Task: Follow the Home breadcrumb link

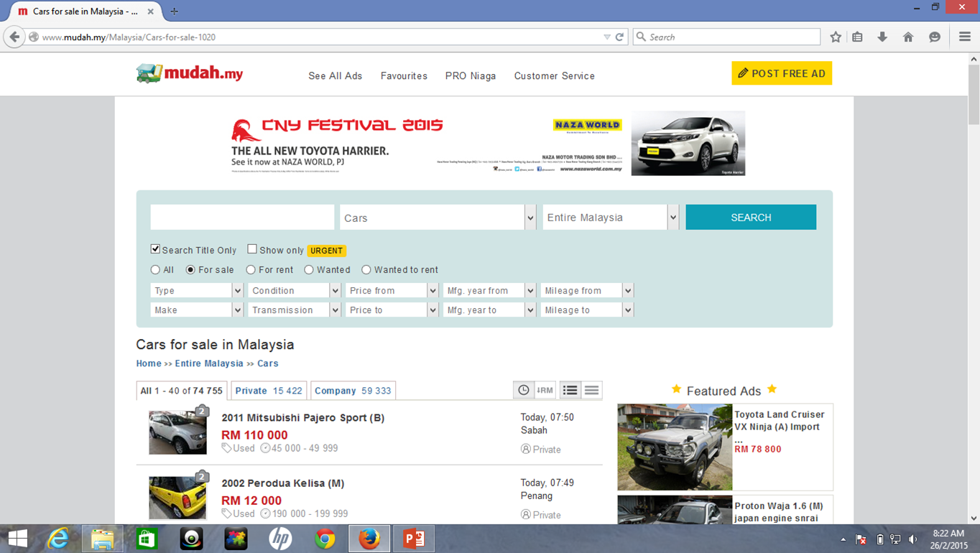Action: (149, 363)
